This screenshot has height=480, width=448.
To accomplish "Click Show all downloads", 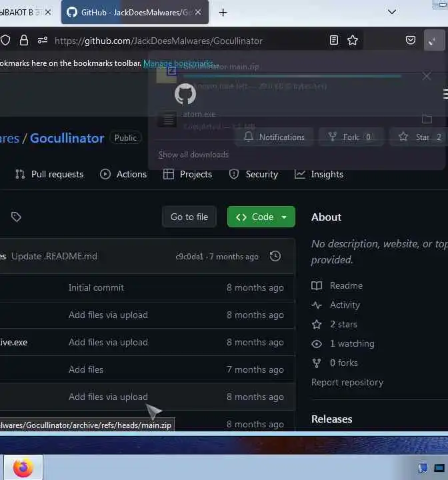I will [x=193, y=155].
